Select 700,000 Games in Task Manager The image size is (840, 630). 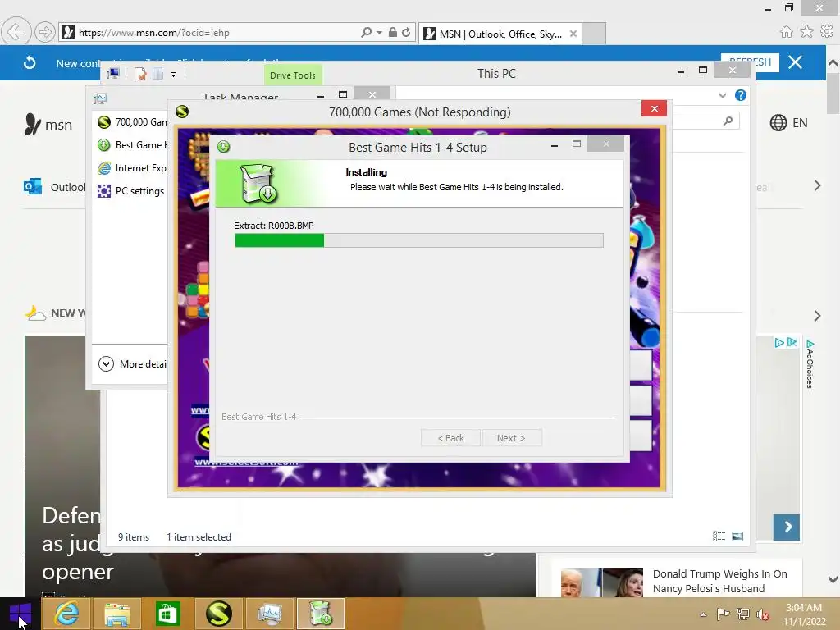(x=132, y=122)
